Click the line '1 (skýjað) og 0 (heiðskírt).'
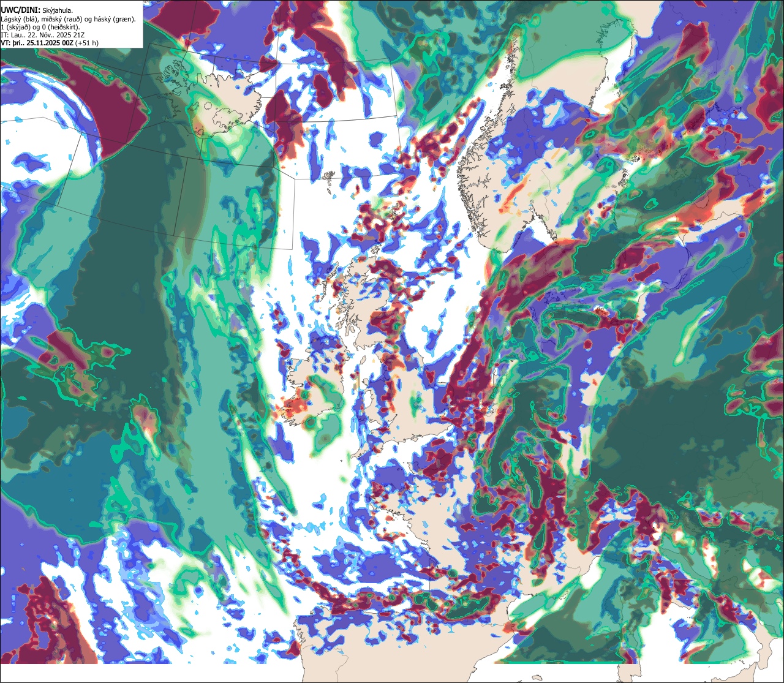This screenshot has width=784, height=683. tap(40, 27)
